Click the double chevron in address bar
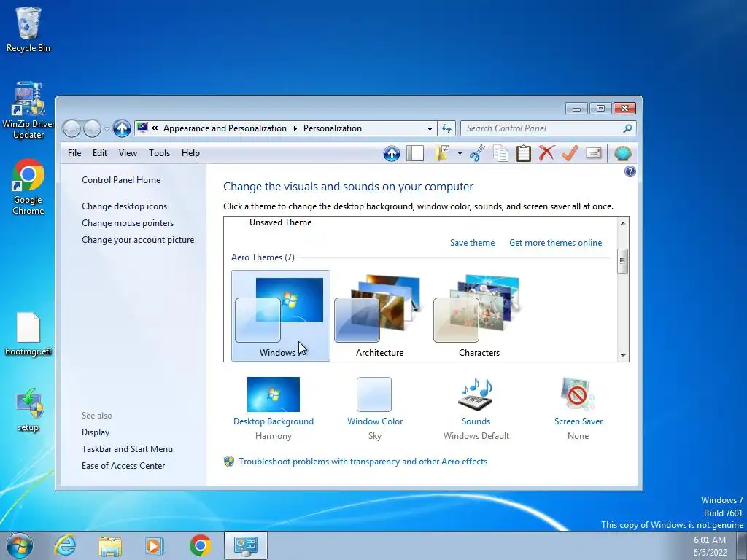747x560 pixels. click(x=155, y=128)
